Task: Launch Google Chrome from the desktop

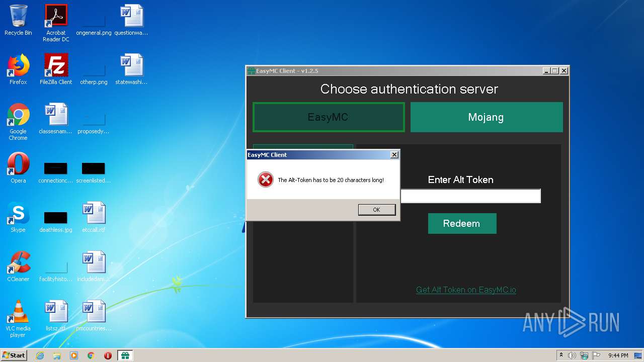Action: 18,122
